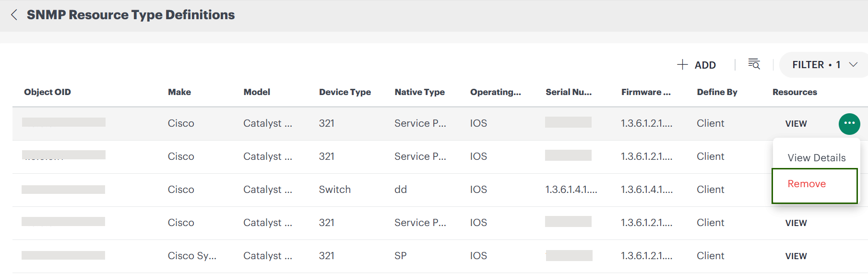Click the green three-dots actions button

(x=849, y=124)
